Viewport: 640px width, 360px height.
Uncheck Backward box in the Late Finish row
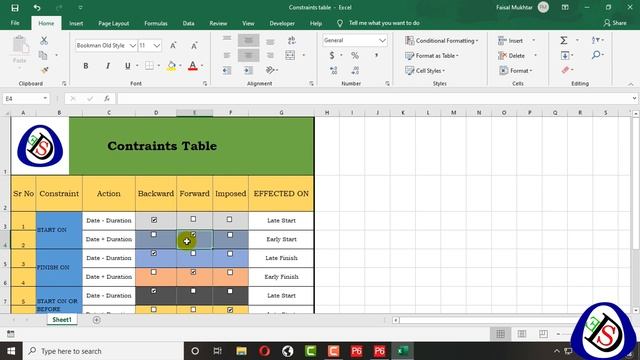[154, 253]
